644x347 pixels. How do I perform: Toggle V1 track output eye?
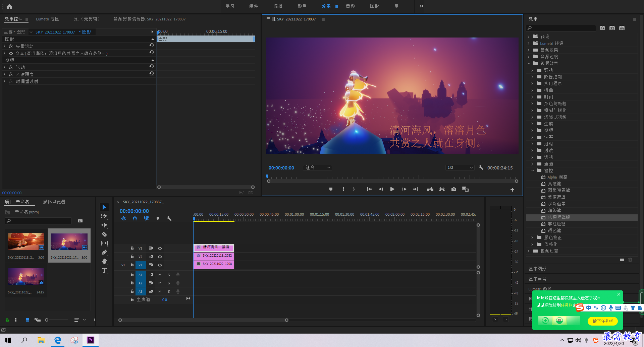click(x=160, y=265)
